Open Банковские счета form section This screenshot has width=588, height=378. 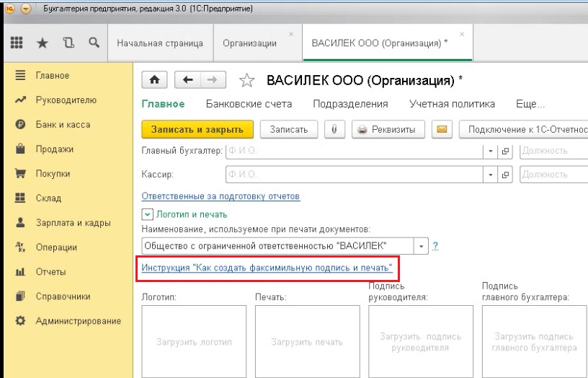[x=249, y=104]
